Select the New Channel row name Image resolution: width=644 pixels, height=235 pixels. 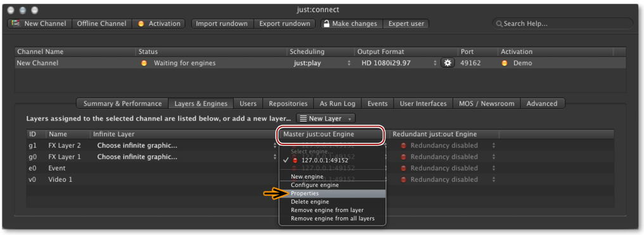click(x=38, y=63)
